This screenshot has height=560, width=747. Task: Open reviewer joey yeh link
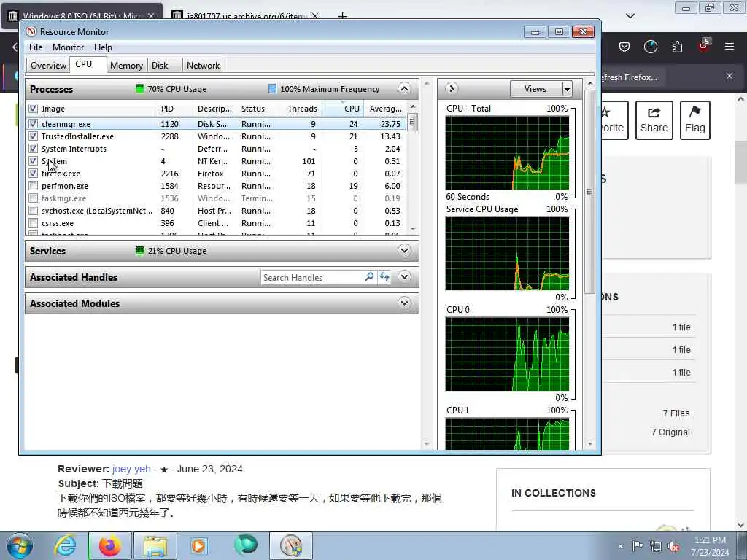(131, 469)
